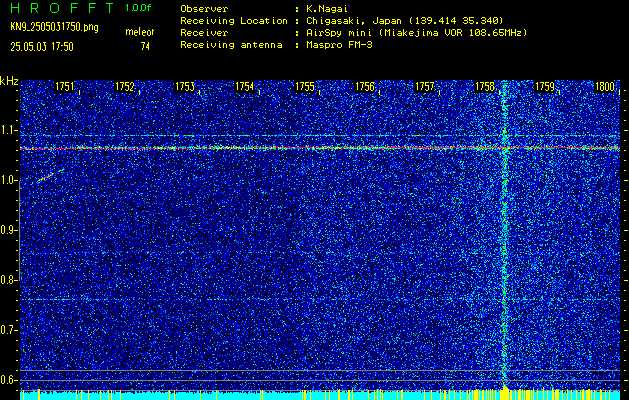The width and height of the screenshot is (629, 400).
Task: Click the tall yellow peak in bottom signal bar
Action: [x=505, y=392]
